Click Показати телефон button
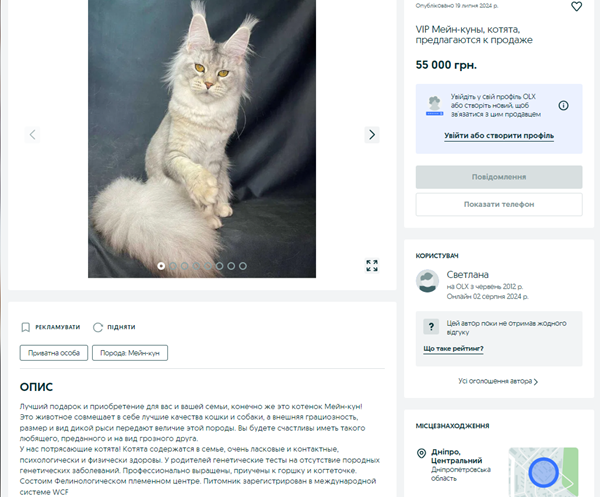The width and height of the screenshot is (600, 497). 499,204
